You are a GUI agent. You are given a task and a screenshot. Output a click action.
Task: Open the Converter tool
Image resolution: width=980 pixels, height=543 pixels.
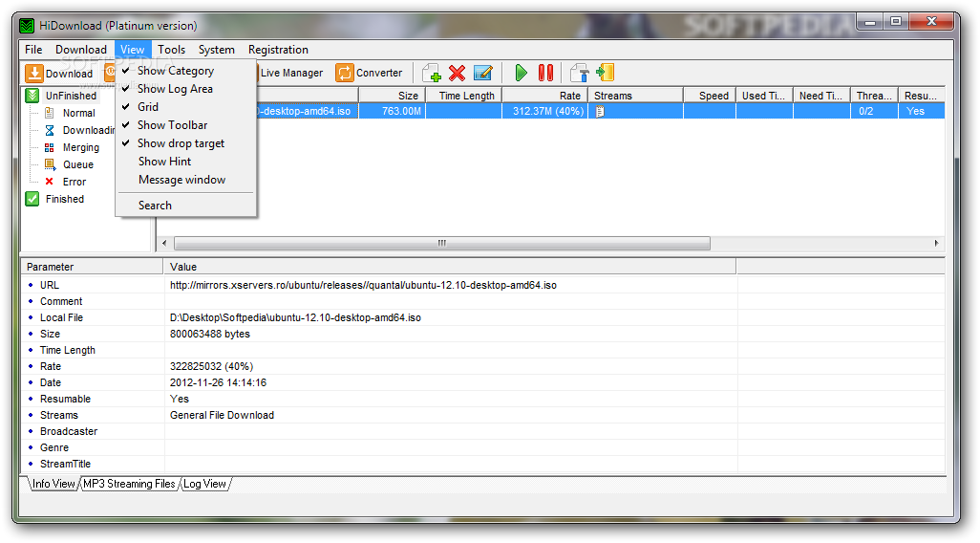369,73
